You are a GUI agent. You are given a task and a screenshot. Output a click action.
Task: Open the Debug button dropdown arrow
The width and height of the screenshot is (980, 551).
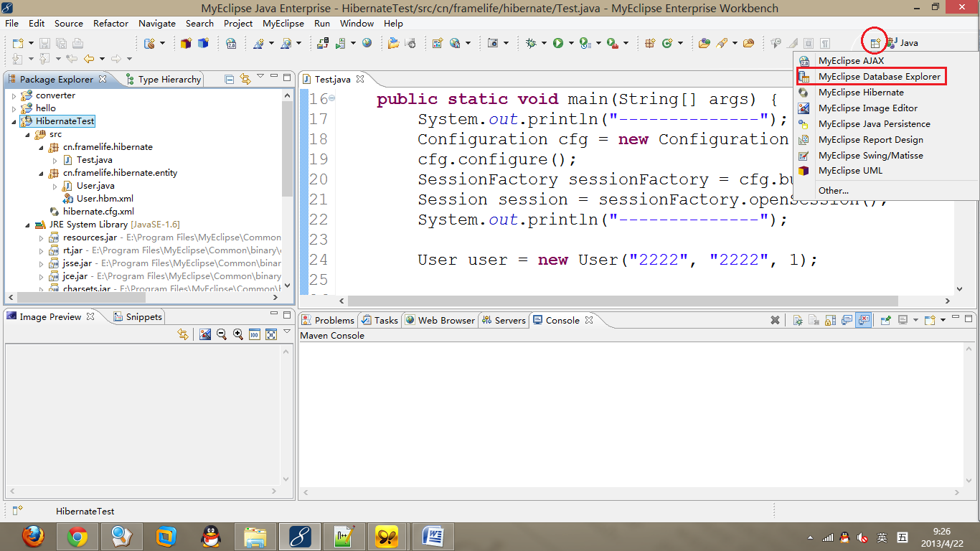point(544,43)
